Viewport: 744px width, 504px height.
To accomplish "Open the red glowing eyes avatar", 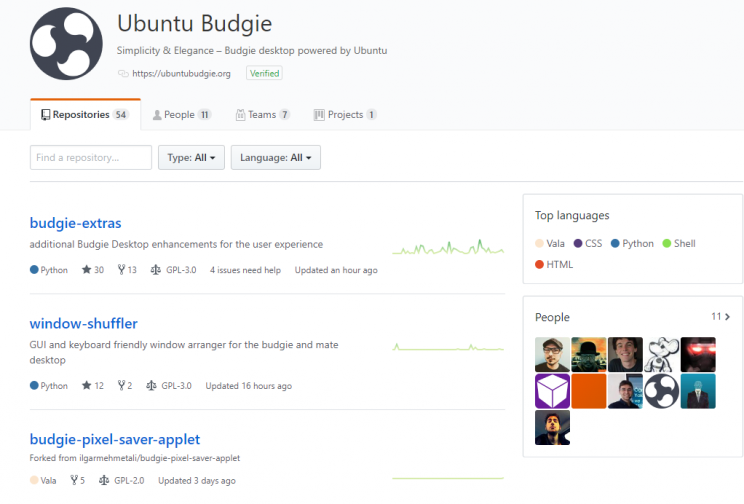I will click(x=698, y=355).
